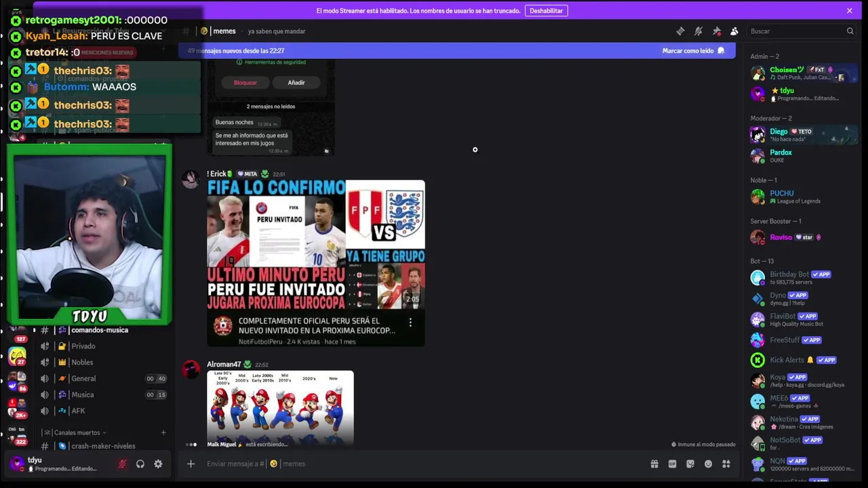
Task: Open the video options three-dot menu
Action: (x=410, y=323)
